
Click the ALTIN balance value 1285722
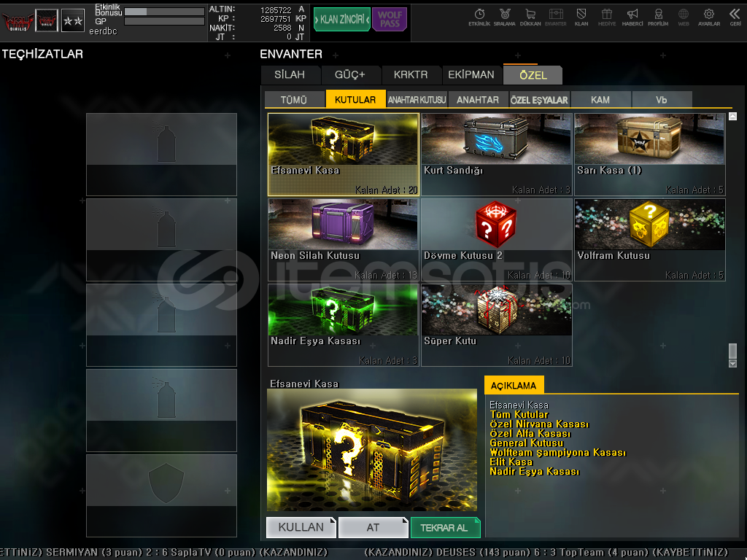click(276, 10)
